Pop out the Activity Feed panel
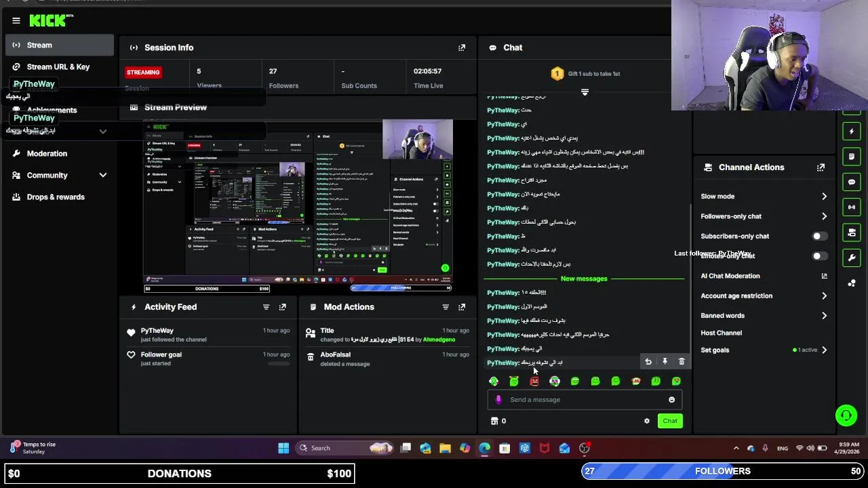The width and height of the screenshot is (868, 488). pyautogui.click(x=283, y=307)
